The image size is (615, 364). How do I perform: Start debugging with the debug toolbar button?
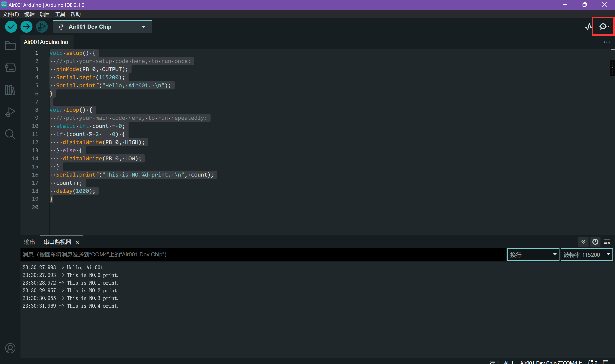(x=42, y=26)
